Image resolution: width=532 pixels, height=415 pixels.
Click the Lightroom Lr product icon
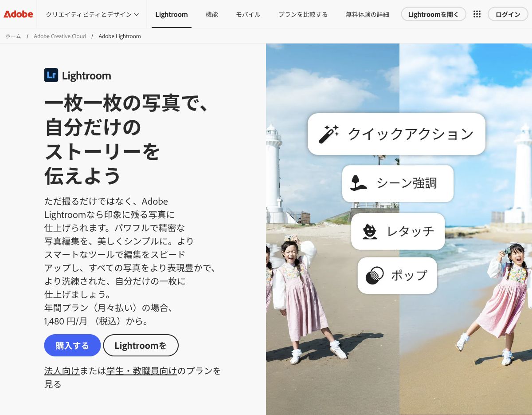tap(51, 75)
